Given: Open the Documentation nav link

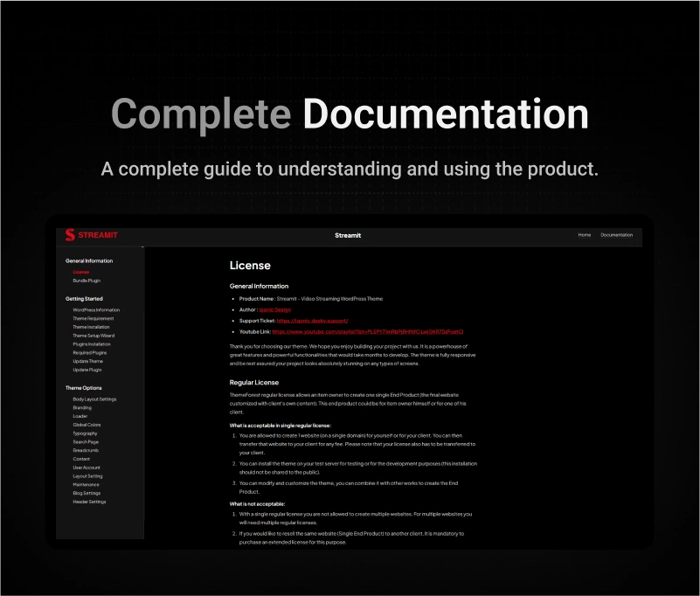Looking at the screenshot, I should click(x=616, y=235).
